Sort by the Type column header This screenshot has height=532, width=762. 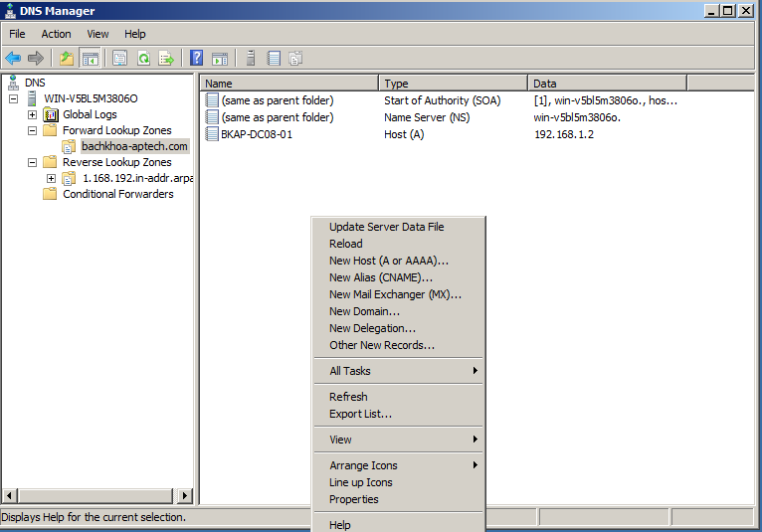(453, 84)
